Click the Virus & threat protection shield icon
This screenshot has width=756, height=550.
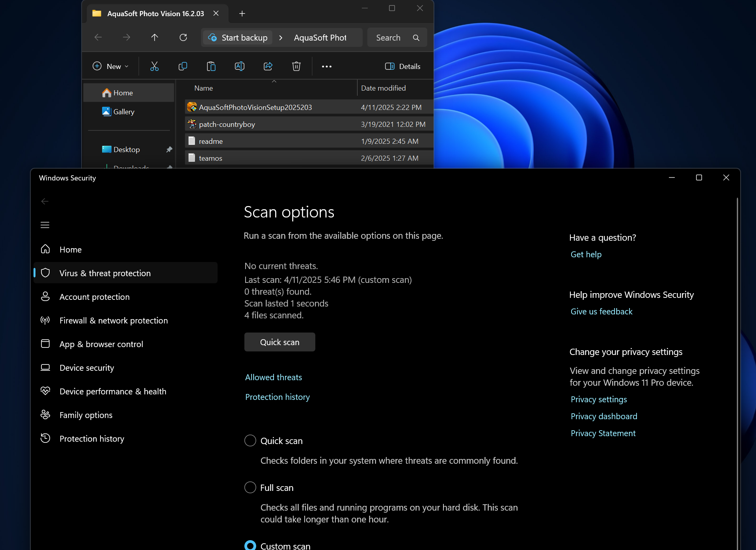(45, 273)
